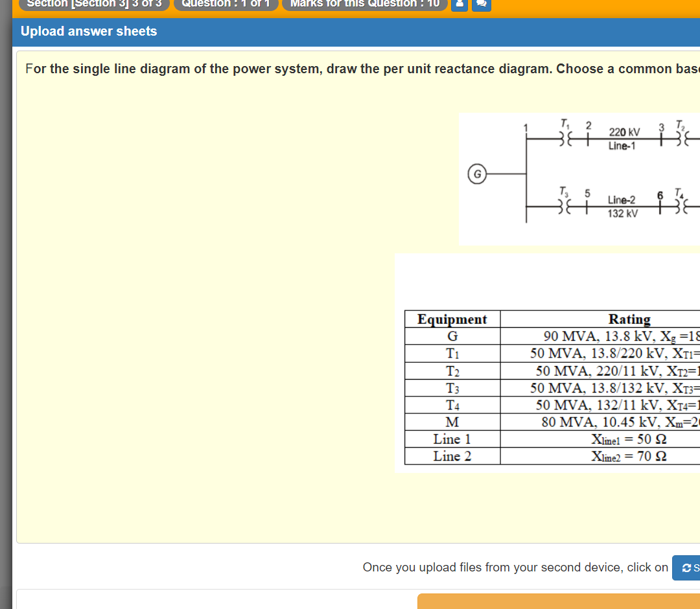Image resolution: width=700 pixels, height=609 pixels.
Task: Open the Equipment rating table image
Action: pos(548,363)
